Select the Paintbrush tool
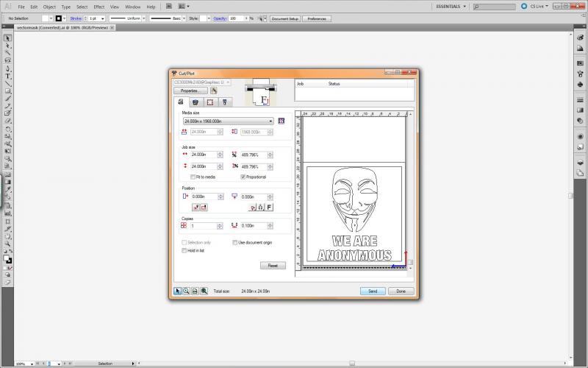This screenshot has height=368, width=588. click(7, 99)
